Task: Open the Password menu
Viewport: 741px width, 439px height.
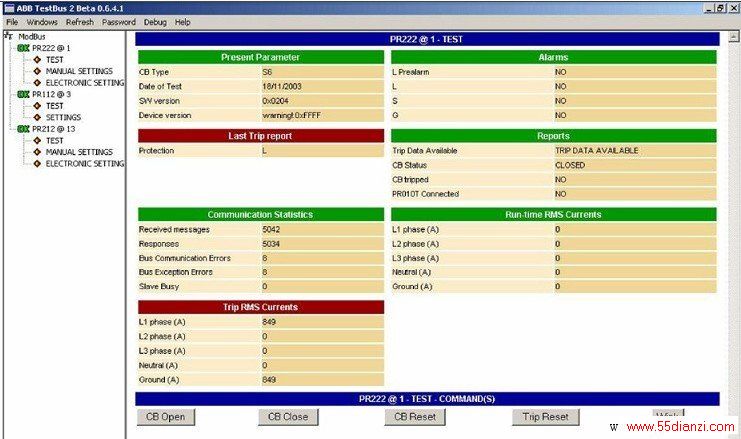Action: [119, 22]
